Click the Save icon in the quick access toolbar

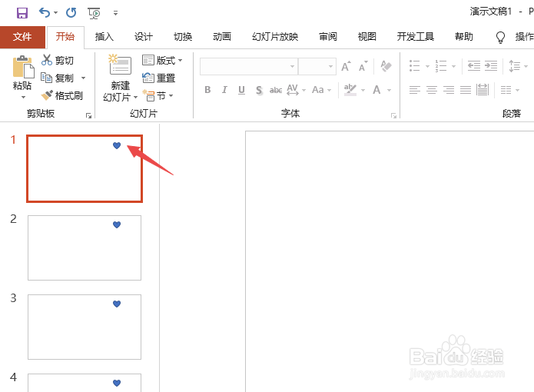[22, 13]
